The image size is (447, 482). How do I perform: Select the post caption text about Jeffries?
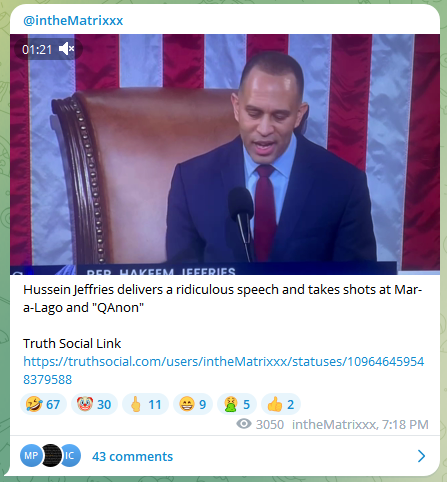[x=223, y=299]
